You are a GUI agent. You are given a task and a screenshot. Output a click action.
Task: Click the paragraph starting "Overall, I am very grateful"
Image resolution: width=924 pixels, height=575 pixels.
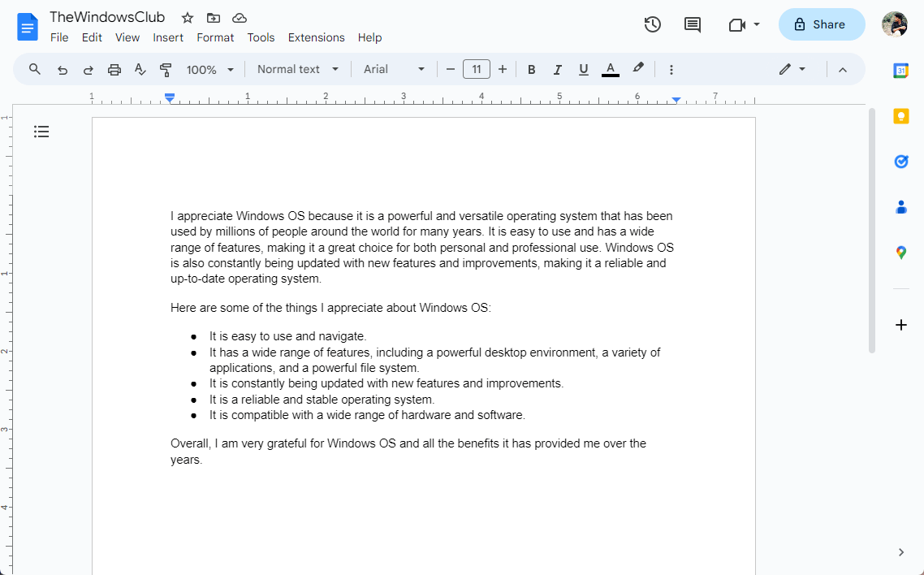pyautogui.click(x=408, y=452)
